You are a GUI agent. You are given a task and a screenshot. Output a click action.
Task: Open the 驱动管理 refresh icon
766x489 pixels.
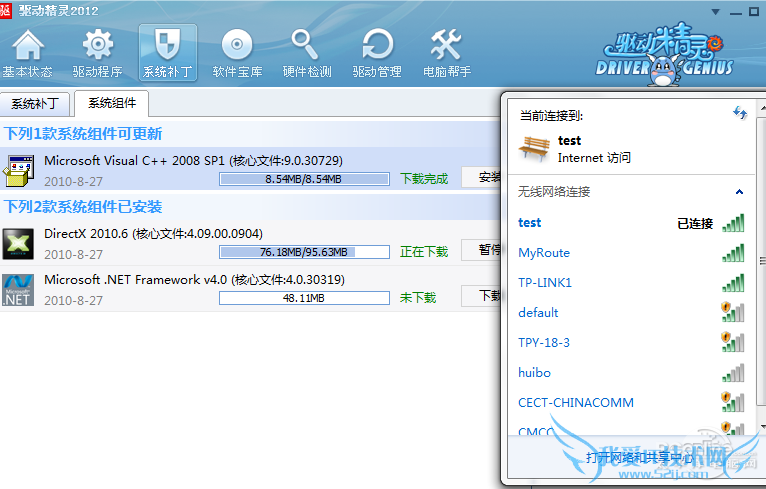[x=377, y=54]
